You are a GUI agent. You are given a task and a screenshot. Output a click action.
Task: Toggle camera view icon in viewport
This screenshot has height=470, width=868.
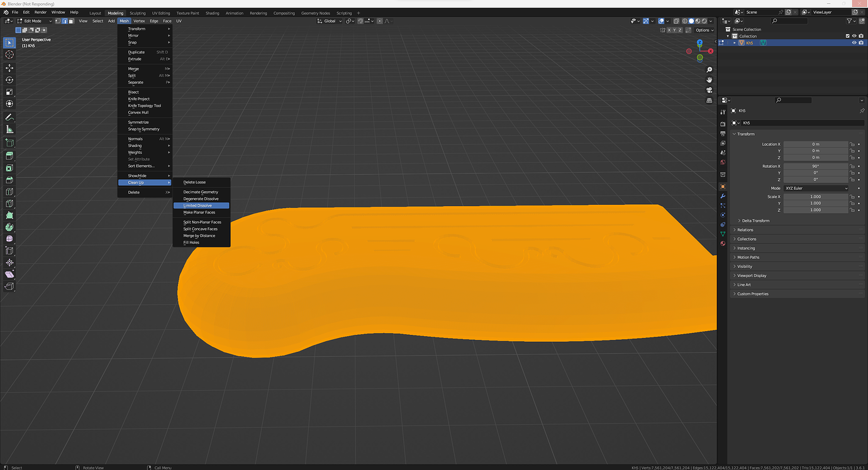(x=709, y=90)
